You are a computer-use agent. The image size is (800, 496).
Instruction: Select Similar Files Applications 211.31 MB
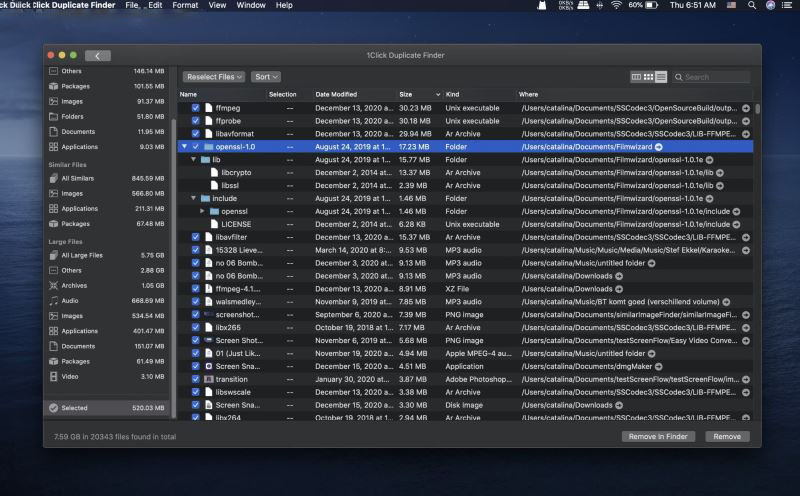click(107, 209)
